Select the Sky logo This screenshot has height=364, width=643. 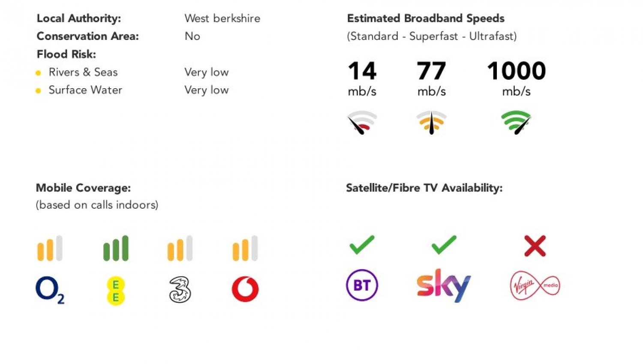pyautogui.click(x=444, y=286)
